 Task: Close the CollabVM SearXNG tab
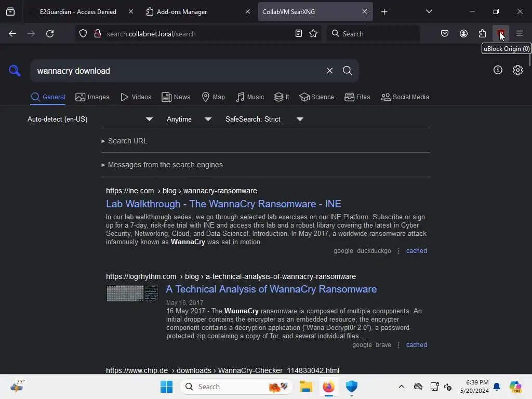pyautogui.click(x=364, y=11)
